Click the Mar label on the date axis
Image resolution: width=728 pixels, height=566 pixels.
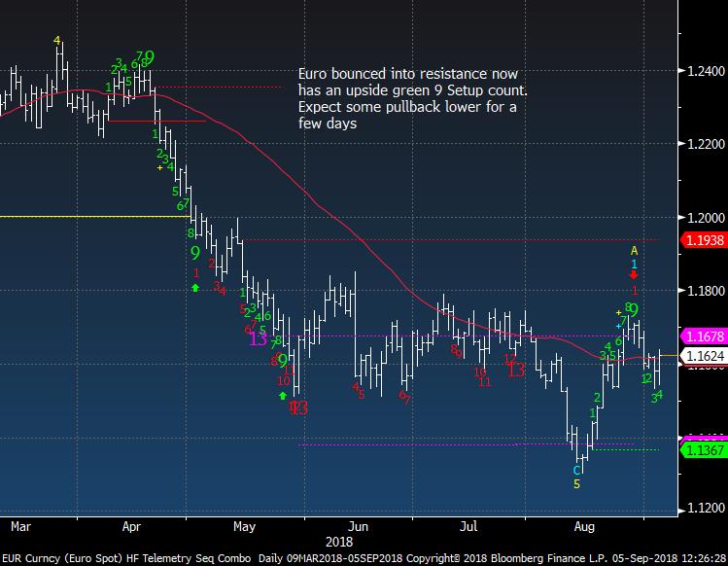point(18,526)
